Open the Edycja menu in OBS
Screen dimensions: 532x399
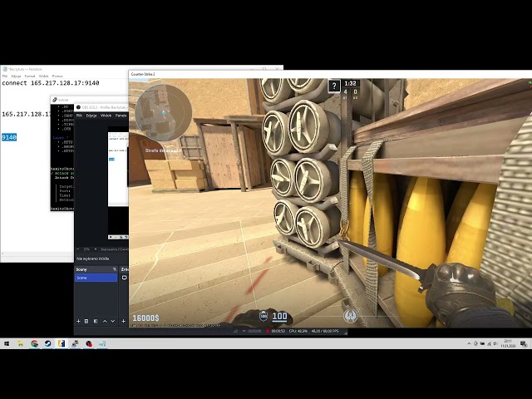tap(91, 116)
